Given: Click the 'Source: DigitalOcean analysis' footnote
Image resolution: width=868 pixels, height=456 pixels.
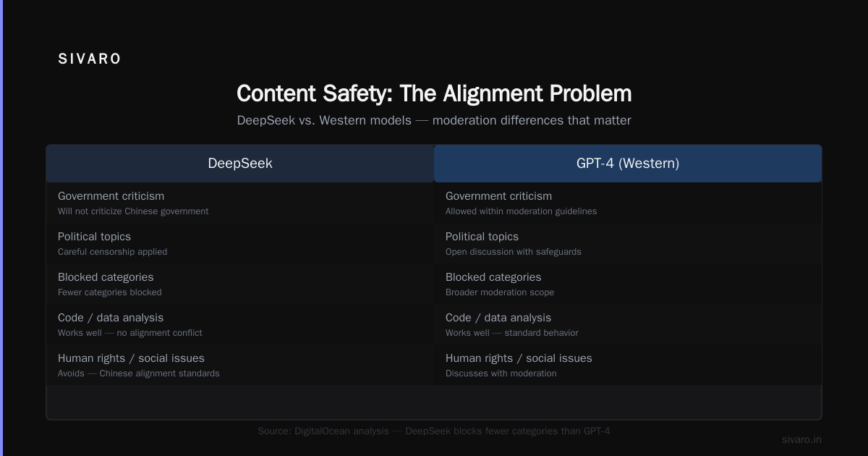Looking at the screenshot, I should tap(434, 431).
